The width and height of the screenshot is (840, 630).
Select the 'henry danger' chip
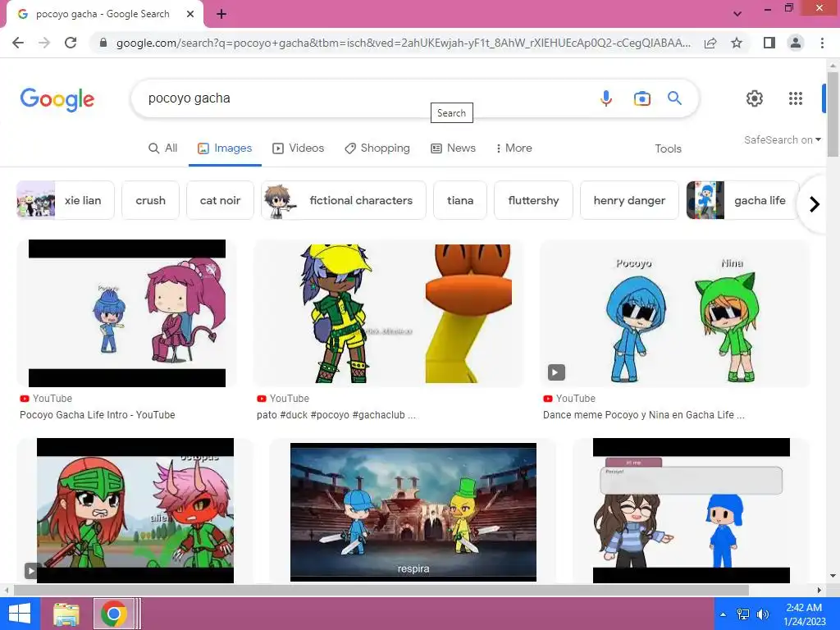point(629,200)
